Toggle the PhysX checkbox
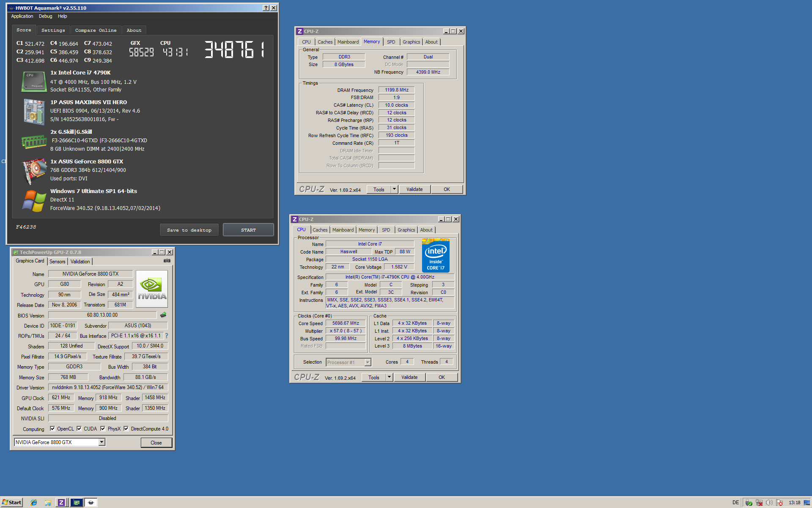This screenshot has width=812, height=508. coord(103,428)
